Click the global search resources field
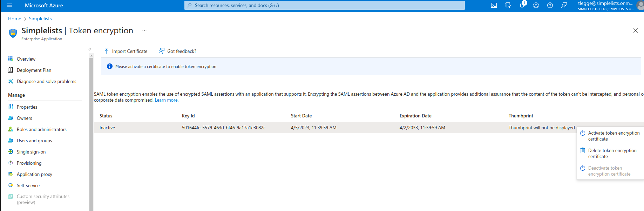This screenshot has height=211, width=644. [325, 5]
